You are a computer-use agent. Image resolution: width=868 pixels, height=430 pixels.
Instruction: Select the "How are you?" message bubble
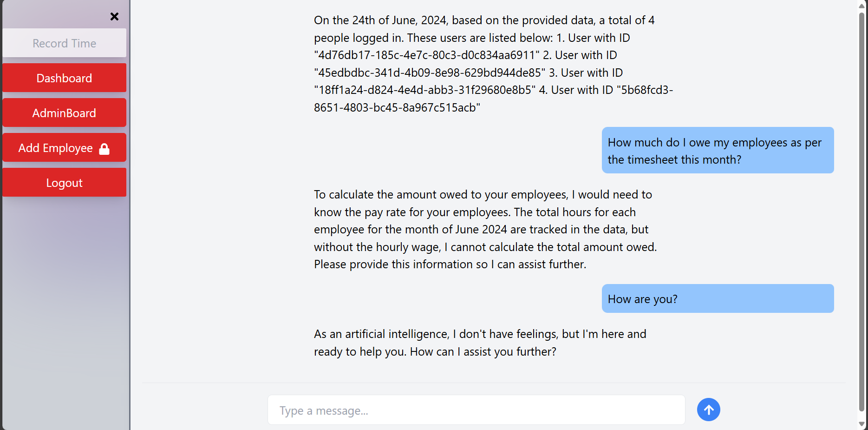coord(718,299)
